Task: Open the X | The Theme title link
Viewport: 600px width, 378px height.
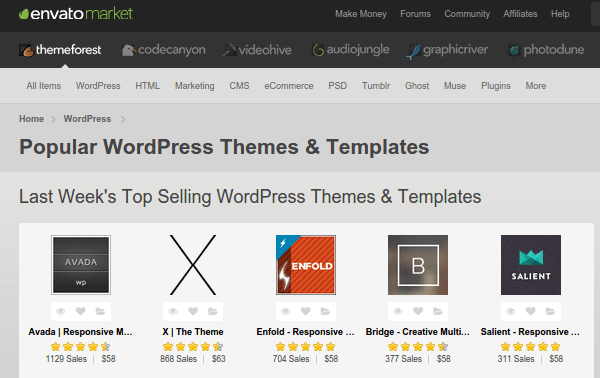Action: click(x=193, y=332)
